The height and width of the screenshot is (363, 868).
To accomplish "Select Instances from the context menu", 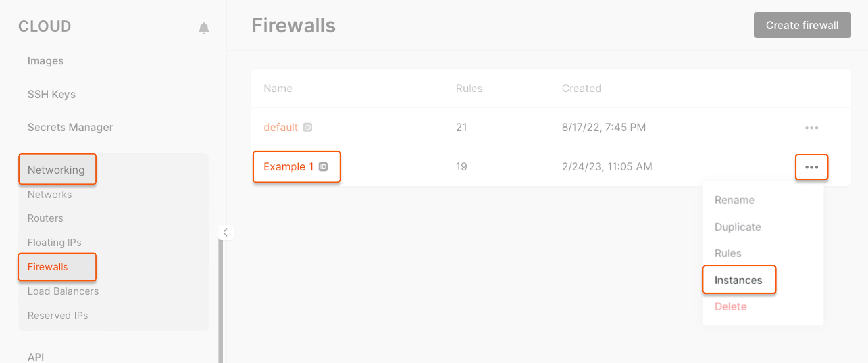I will click(739, 280).
